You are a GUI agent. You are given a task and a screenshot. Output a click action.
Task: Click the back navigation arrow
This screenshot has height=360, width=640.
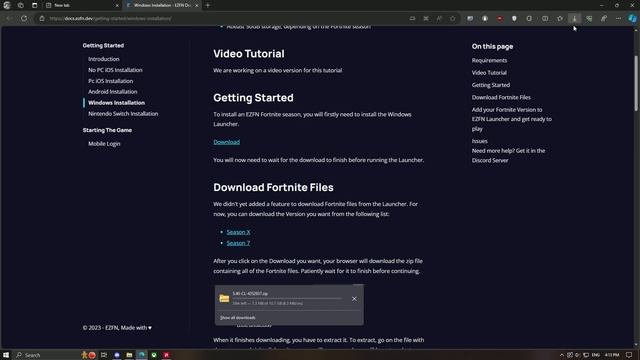click(9, 18)
